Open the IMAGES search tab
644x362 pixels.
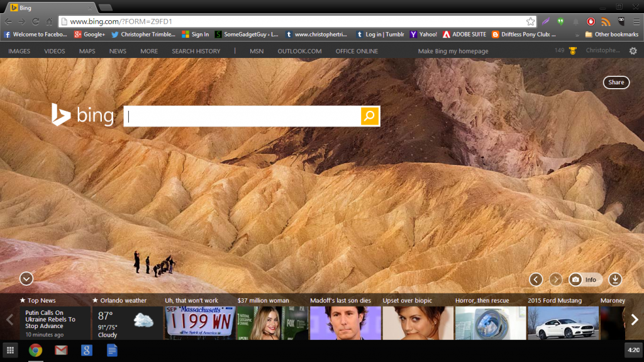[x=19, y=51]
